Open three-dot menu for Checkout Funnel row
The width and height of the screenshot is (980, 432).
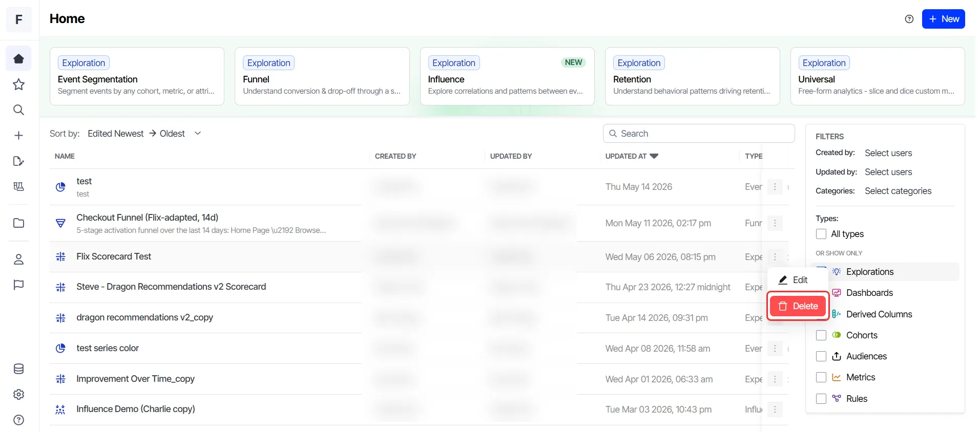click(x=775, y=223)
